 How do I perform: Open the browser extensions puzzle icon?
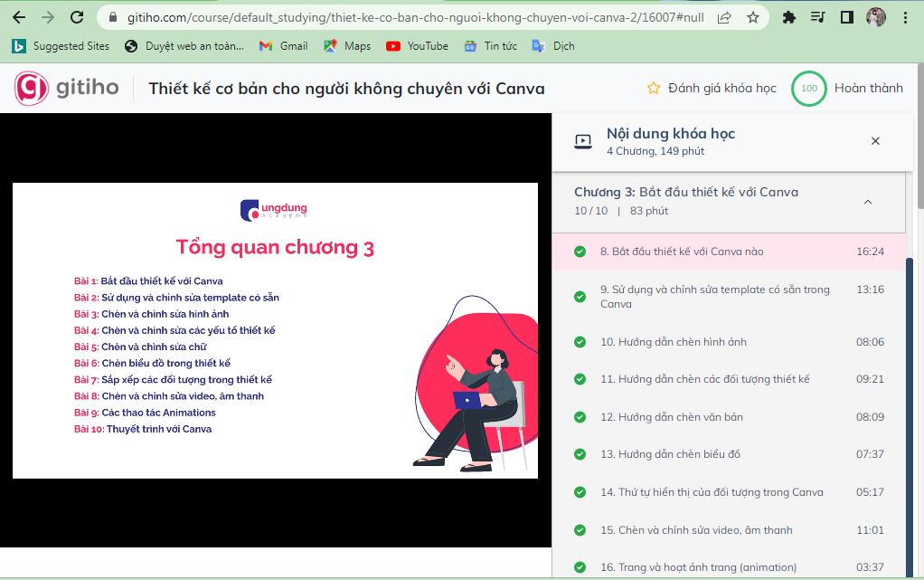(x=789, y=18)
